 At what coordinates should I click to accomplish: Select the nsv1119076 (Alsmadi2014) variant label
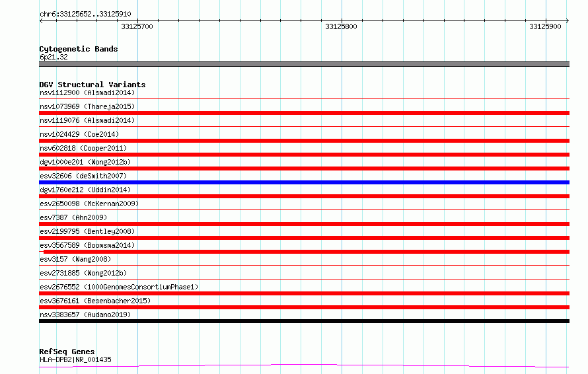point(87,120)
